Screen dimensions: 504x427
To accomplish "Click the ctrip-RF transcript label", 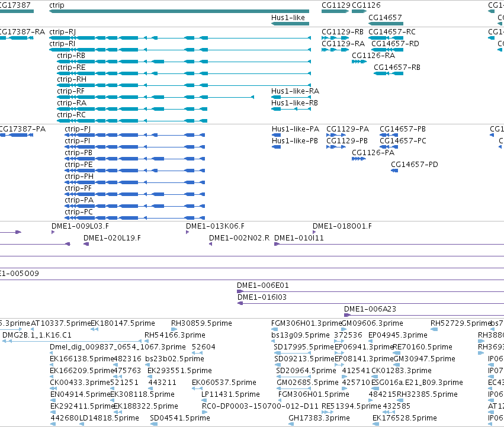I will point(70,91).
